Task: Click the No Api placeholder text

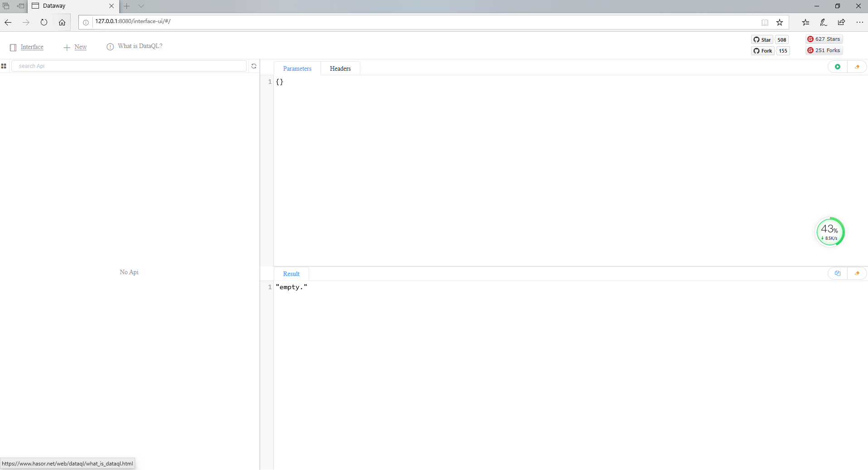Action: [x=129, y=272]
